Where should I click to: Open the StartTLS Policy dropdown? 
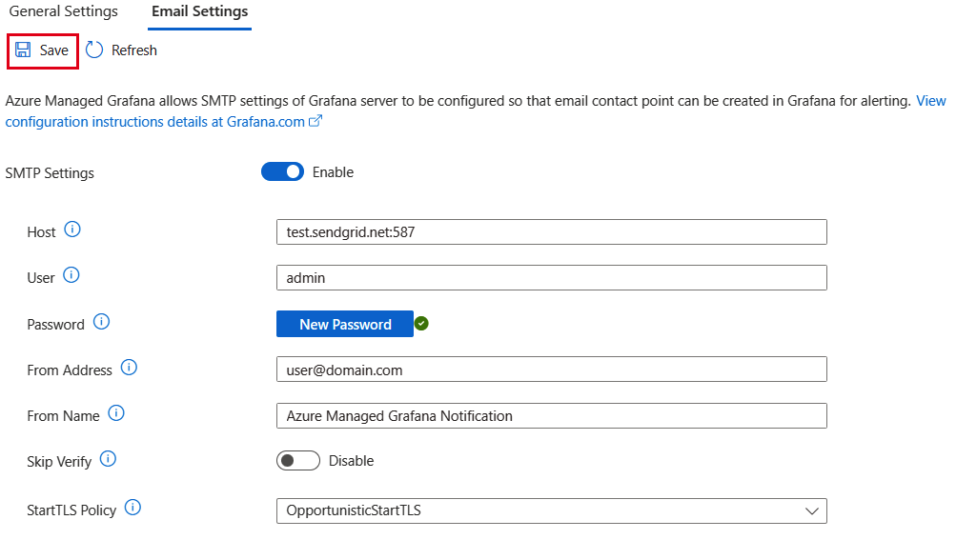click(x=812, y=510)
